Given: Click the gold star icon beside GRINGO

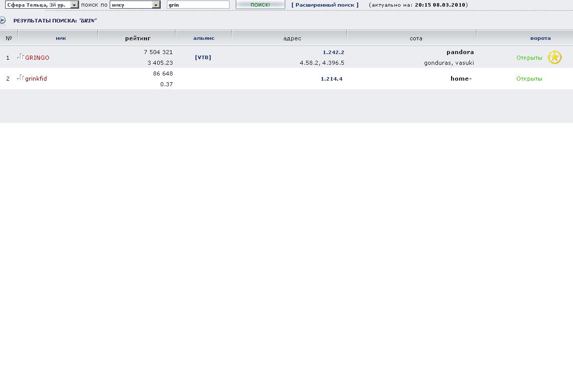Looking at the screenshot, I should [554, 57].
